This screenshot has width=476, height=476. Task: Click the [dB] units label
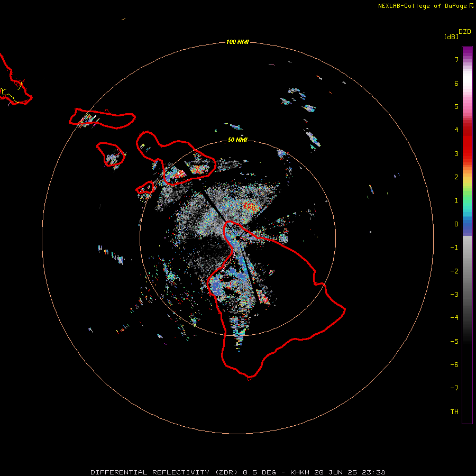pos(451,36)
